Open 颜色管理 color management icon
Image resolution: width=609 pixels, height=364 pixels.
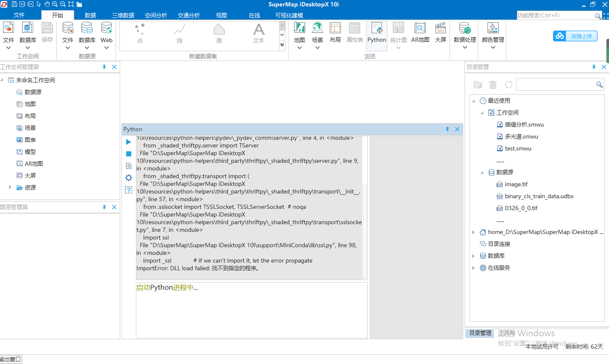493,28
